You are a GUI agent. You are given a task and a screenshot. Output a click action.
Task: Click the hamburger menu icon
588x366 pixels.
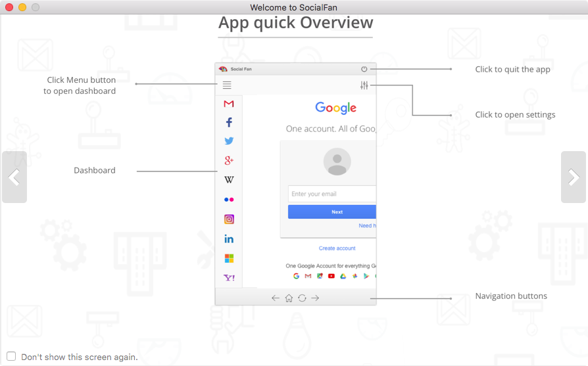[x=227, y=85]
